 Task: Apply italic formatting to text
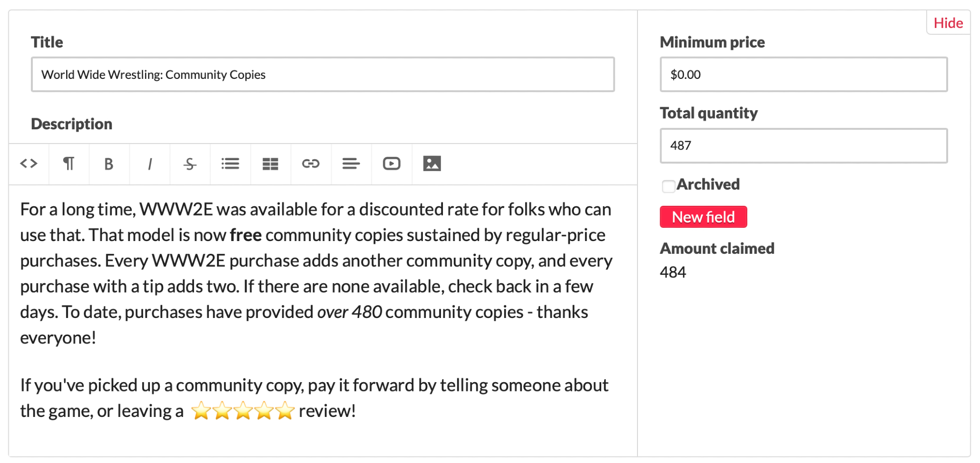click(x=149, y=164)
